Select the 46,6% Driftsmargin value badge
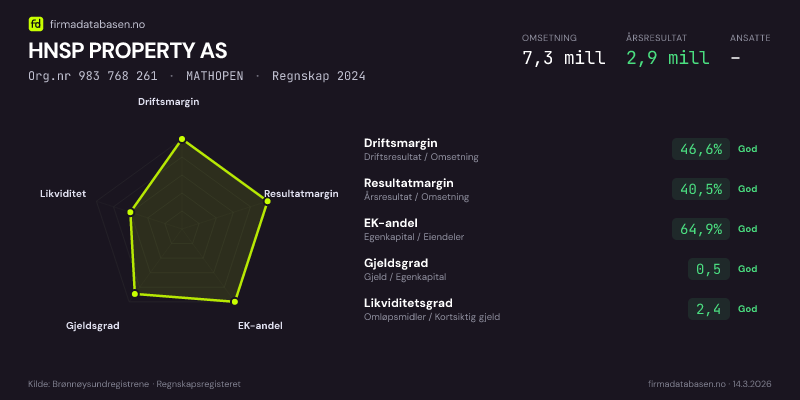 point(701,149)
